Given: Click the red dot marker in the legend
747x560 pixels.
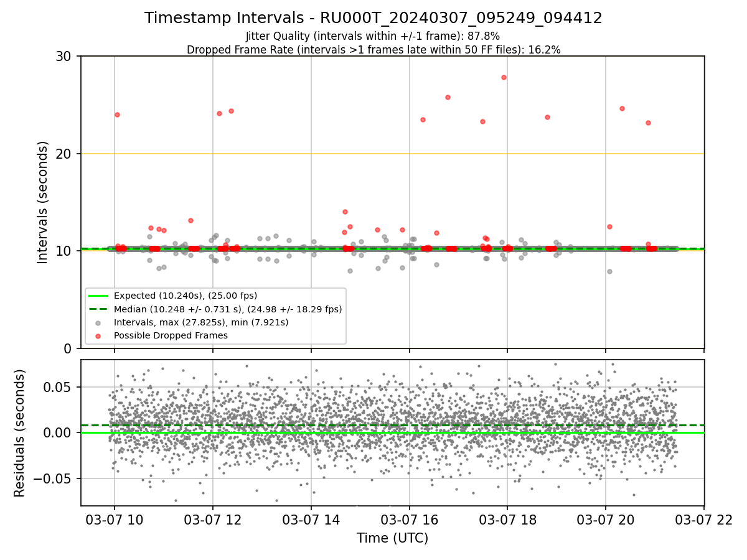Looking at the screenshot, I should coord(98,335).
